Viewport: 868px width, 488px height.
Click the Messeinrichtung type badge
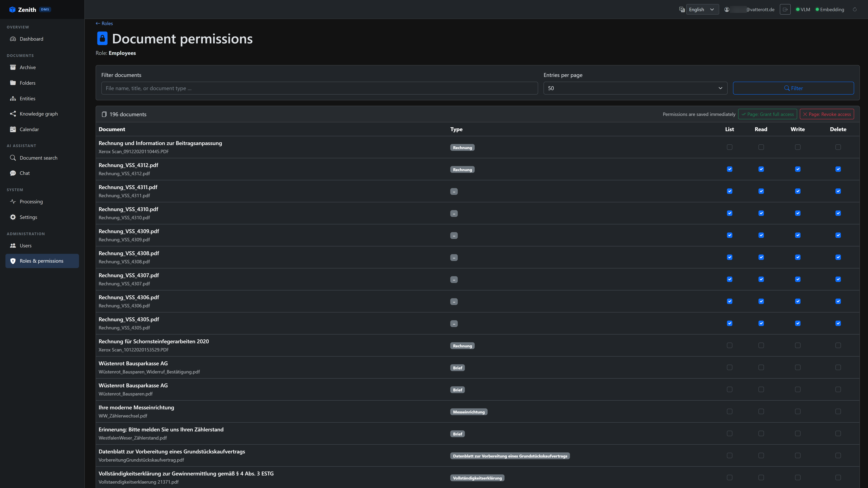469,412
